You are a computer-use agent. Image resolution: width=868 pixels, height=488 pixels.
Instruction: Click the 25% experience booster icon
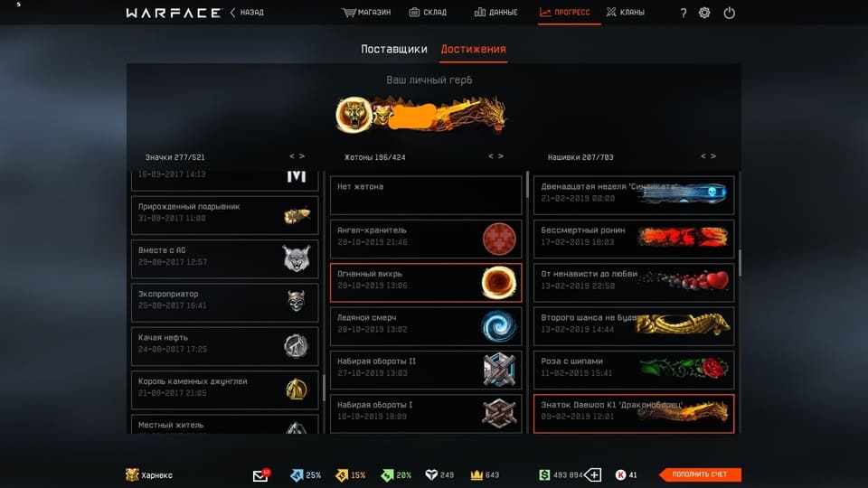297,474
